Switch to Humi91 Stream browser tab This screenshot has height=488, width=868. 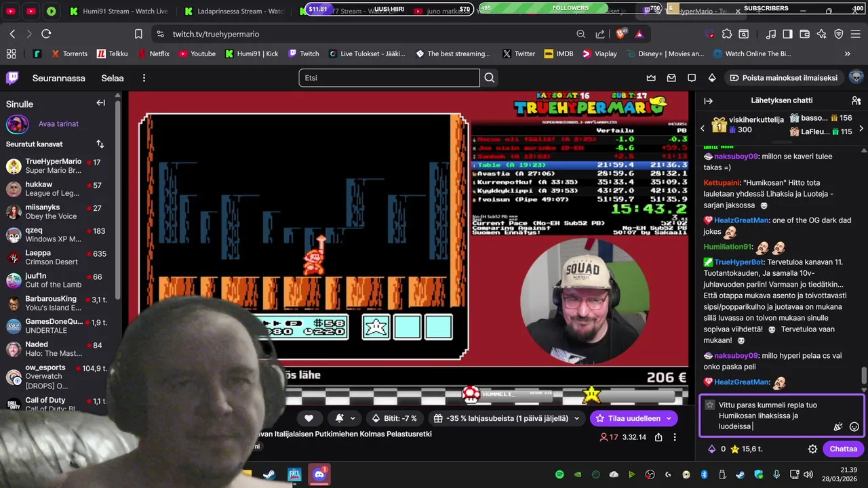(119, 11)
